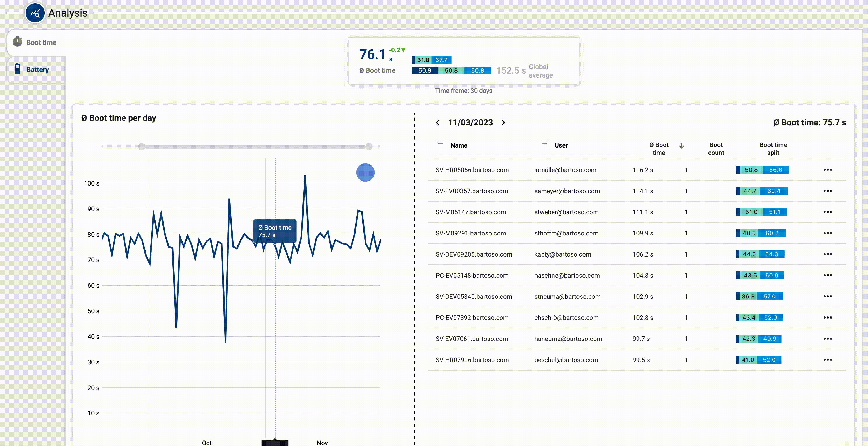Select device name SV-HR05066.bartoso.com
This screenshot has height=446, width=868.
coord(472,170)
